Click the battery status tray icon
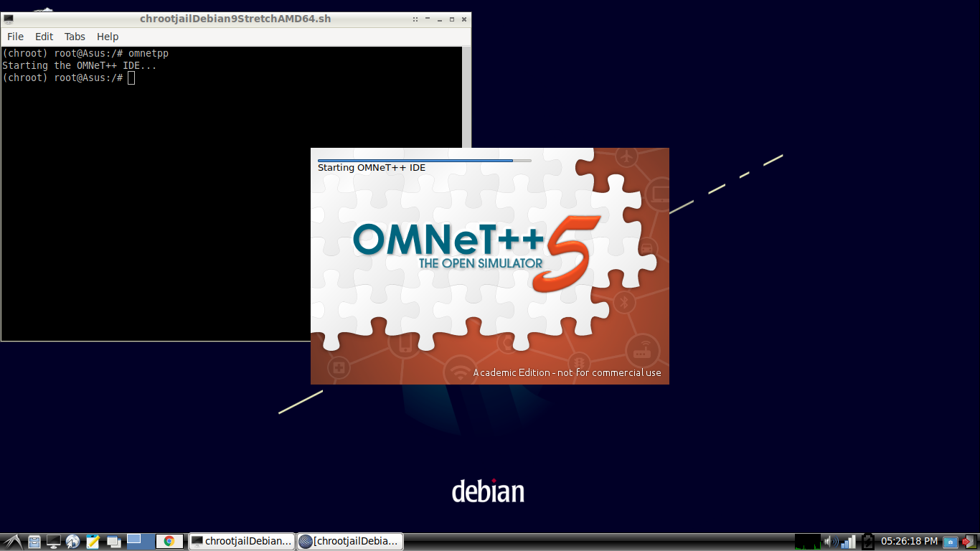Screen dimensions: 980x551 tap(868, 542)
